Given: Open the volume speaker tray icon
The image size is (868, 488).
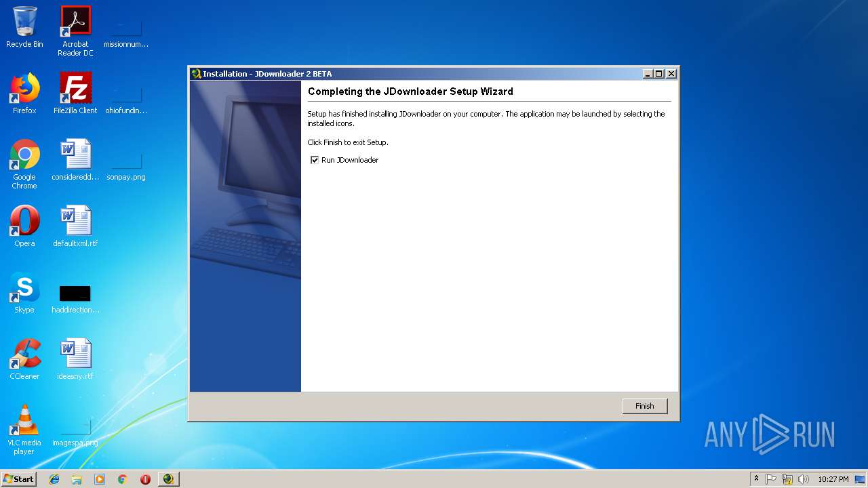Looking at the screenshot, I should [x=804, y=479].
